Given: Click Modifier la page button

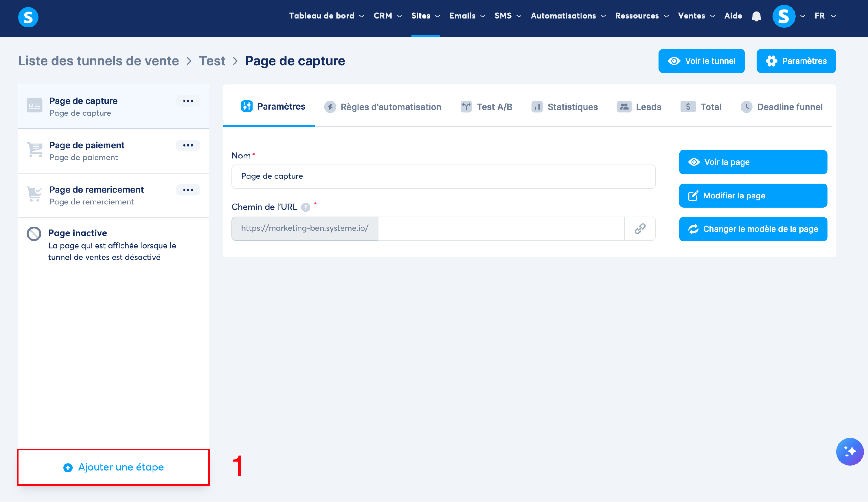Looking at the screenshot, I should pyautogui.click(x=753, y=195).
